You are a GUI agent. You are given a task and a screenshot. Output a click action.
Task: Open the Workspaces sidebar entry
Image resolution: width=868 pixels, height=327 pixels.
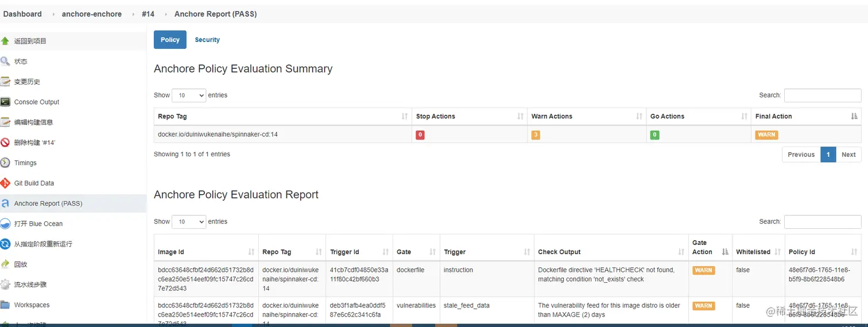[32, 305]
